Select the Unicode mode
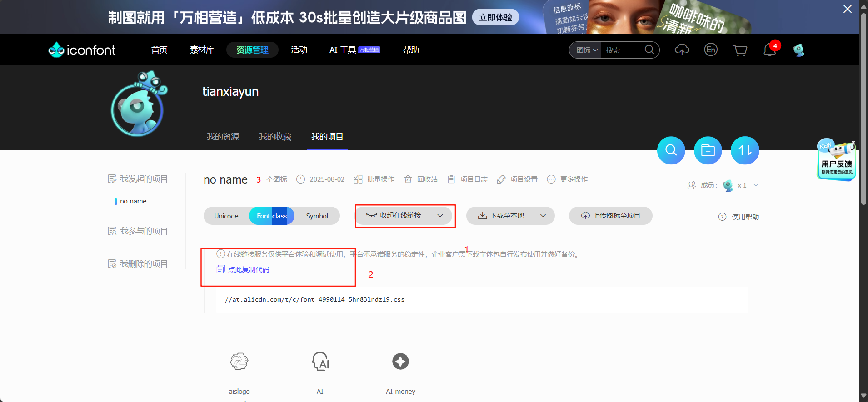The width and height of the screenshot is (868, 402). (x=226, y=216)
